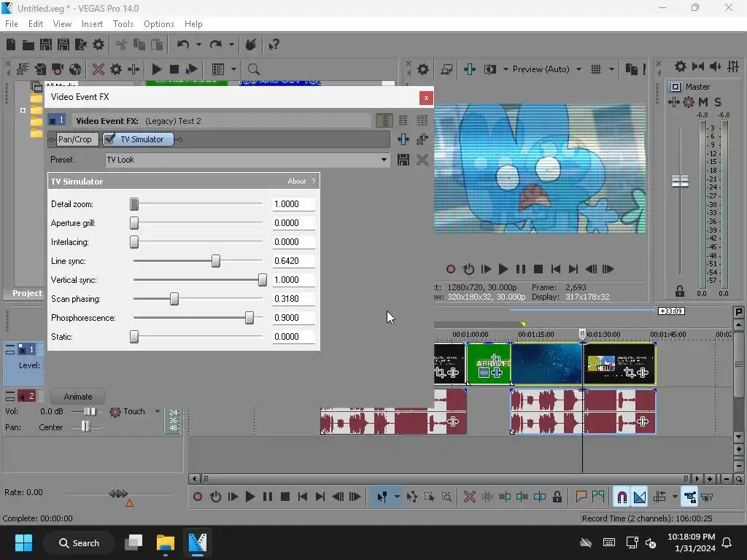Click the Lock event padlock icon
Viewport: 747px width, 560px height.
tap(557, 497)
